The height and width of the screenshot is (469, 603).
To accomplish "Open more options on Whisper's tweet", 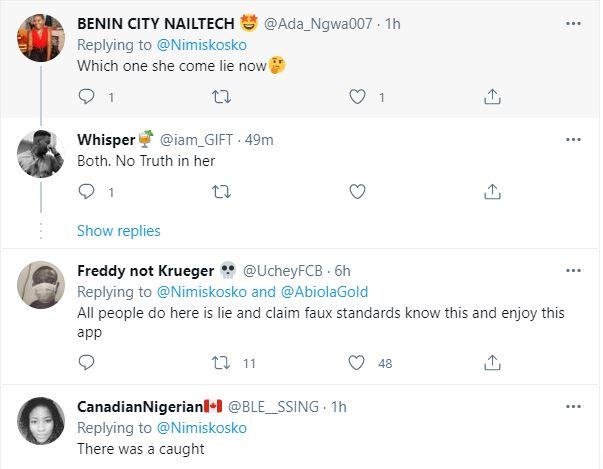I will [574, 139].
